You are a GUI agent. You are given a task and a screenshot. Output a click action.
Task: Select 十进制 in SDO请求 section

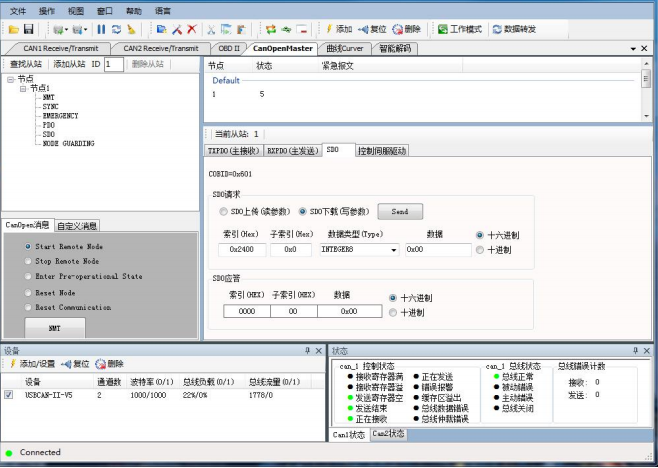coord(480,250)
